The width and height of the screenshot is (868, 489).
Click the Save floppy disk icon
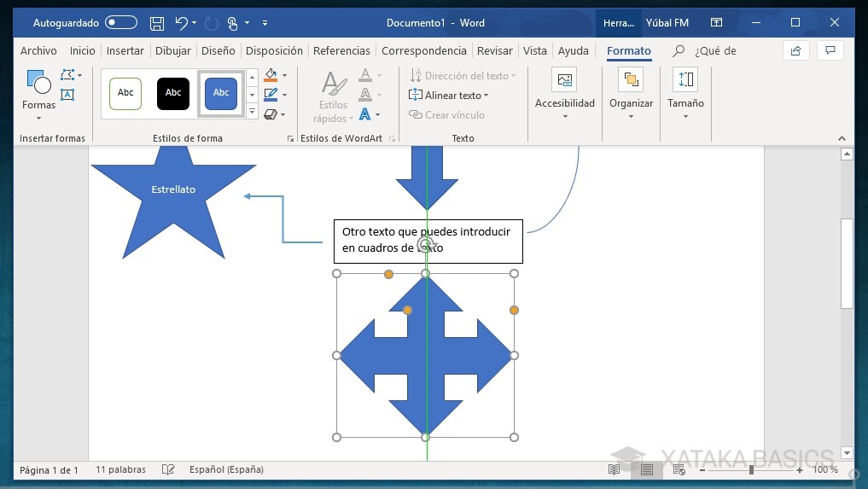pos(157,23)
